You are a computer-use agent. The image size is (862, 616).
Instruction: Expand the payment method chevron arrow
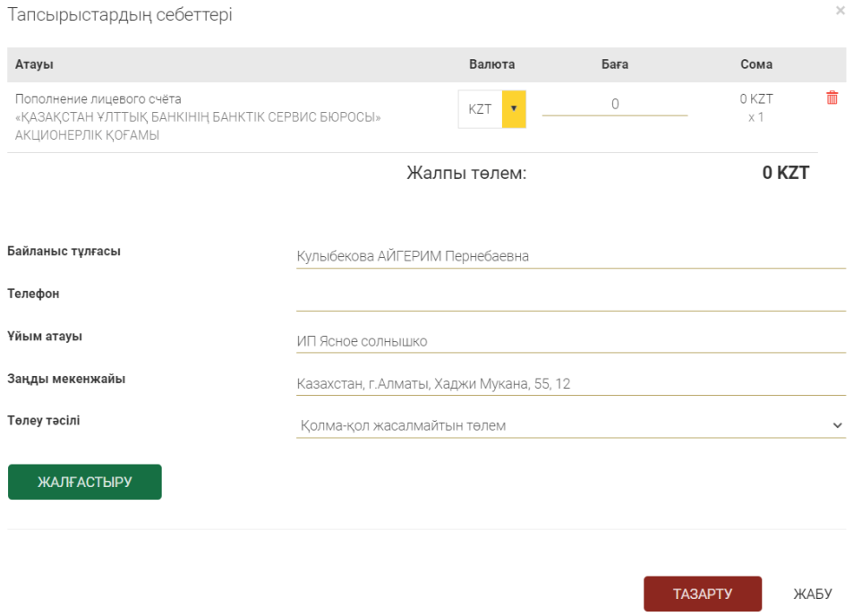point(837,425)
